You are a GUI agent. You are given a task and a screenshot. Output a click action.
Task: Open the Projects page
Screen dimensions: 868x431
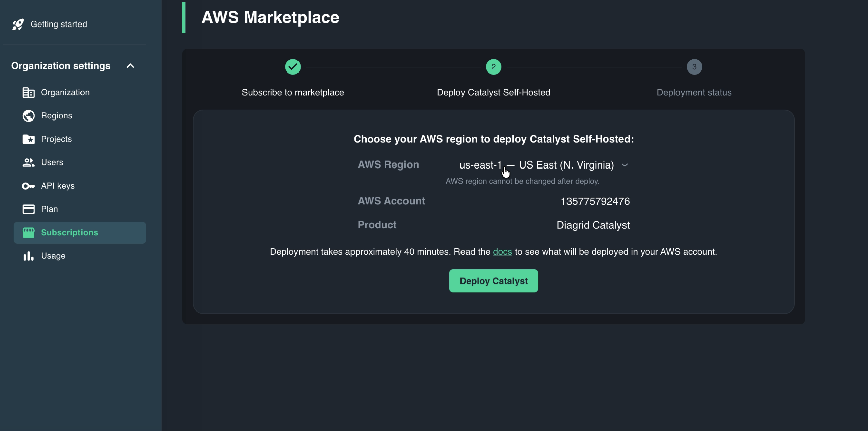(x=56, y=139)
